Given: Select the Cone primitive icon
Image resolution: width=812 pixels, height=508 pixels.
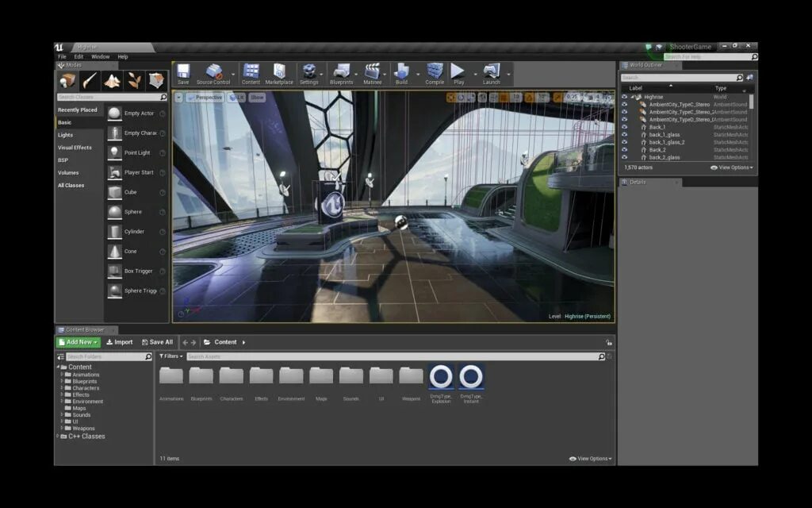Looking at the screenshot, I should point(114,251).
